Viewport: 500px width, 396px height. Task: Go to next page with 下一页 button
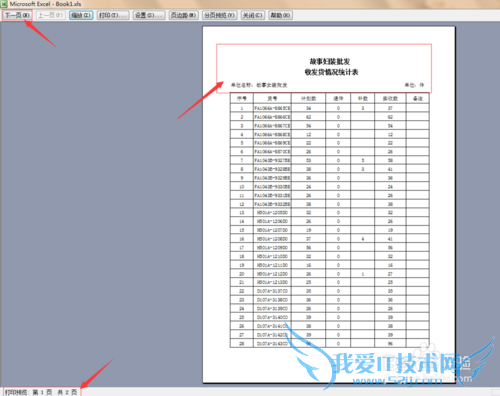[x=17, y=15]
